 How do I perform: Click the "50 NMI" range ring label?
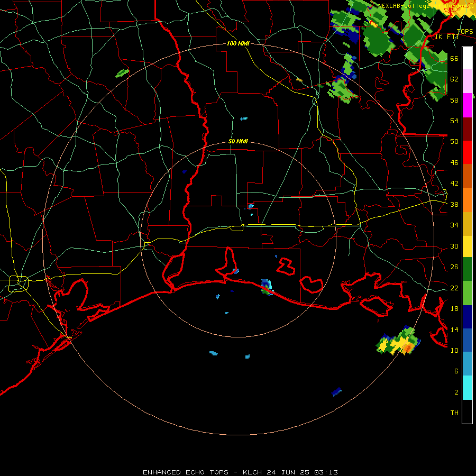coord(238,141)
